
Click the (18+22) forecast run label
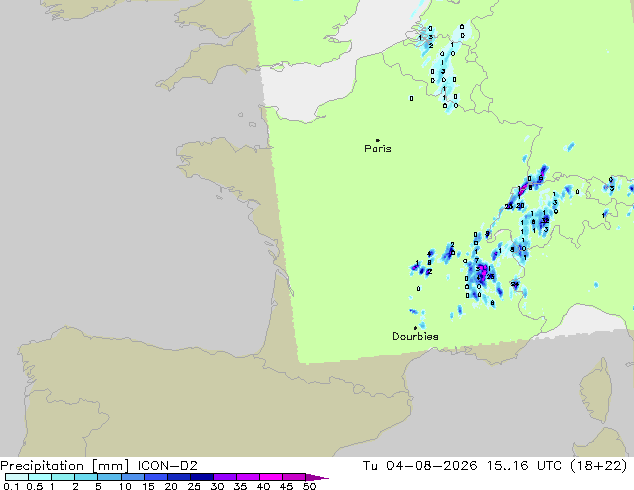pos(599,466)
